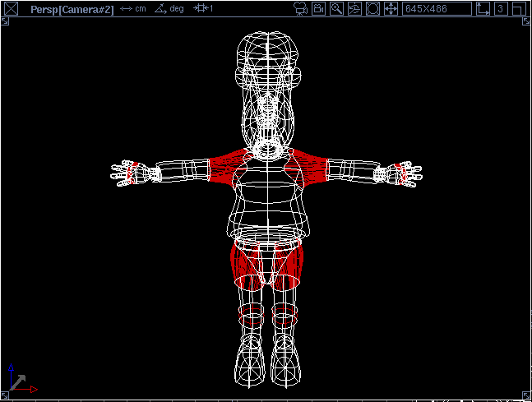Click the XYZ axis indicator in viewport corner
This screenshot has width=532, height=402.
[x=22, y=379]
